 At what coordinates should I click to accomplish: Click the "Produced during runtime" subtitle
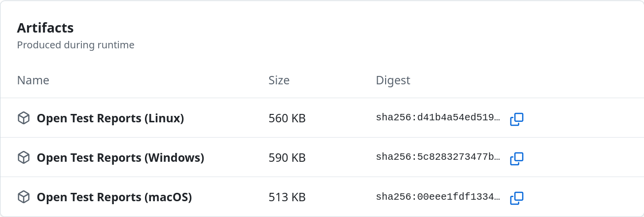[x=75, y=45]
